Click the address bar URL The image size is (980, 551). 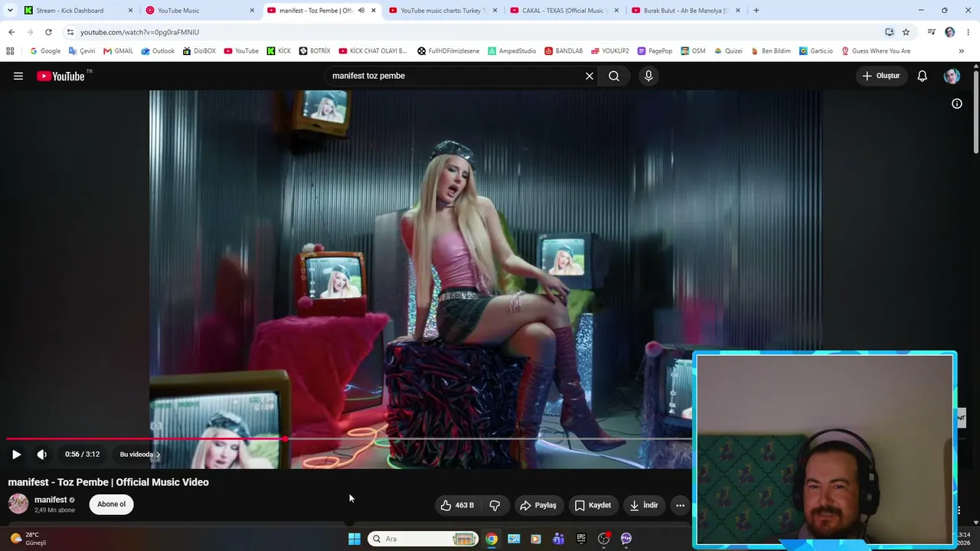tap(139, 32)
